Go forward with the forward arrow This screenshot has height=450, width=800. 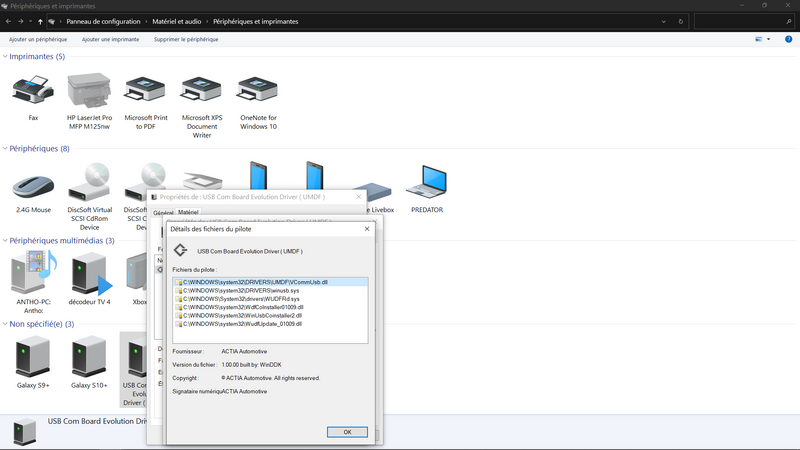(x=20, y=21)
